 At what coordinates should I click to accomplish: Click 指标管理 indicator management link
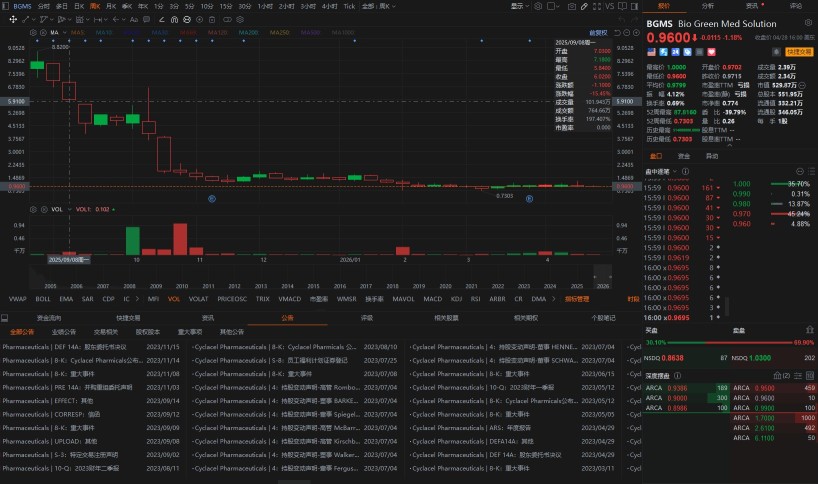click(x=576, y=299)
